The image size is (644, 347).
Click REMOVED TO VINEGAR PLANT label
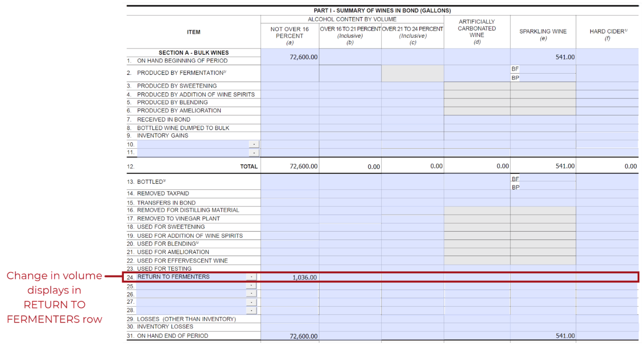pos(179,219)
